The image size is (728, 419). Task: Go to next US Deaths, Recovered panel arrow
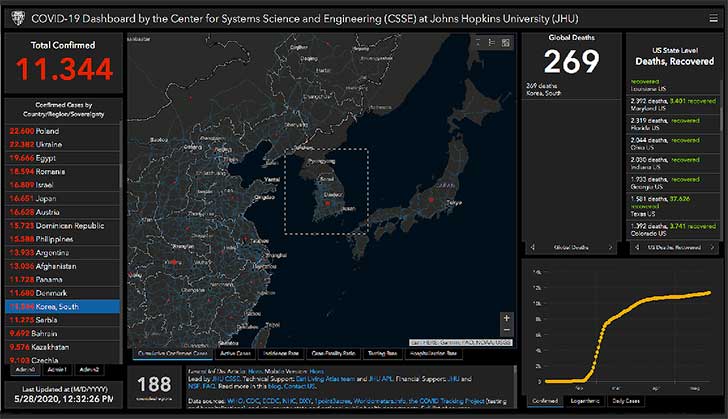point(712,248)
